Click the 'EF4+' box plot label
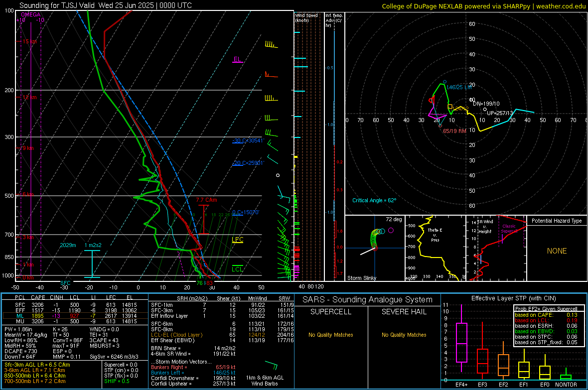Image resolution: width=588 pixels, height=390 pixels. 461,385
